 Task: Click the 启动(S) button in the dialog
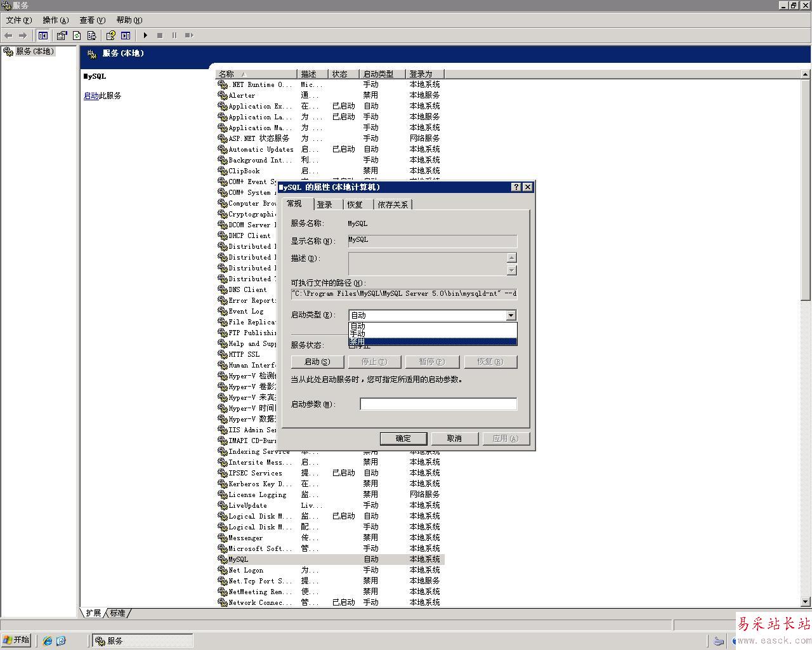pyautogui.click(x=317, y=362)
